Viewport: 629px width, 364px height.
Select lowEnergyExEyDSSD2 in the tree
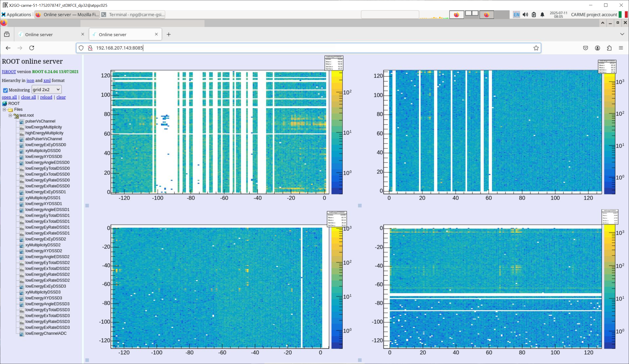[x=45, y=239]
